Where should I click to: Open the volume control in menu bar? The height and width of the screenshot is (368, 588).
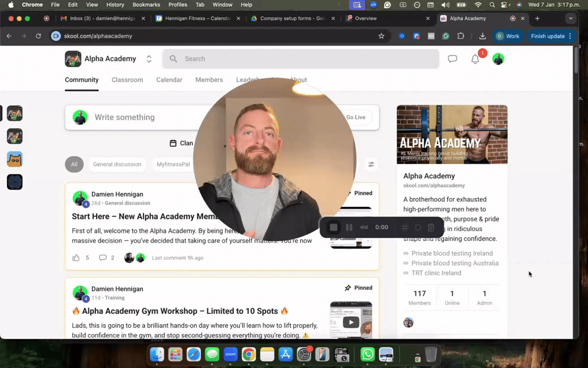[445, 5]
